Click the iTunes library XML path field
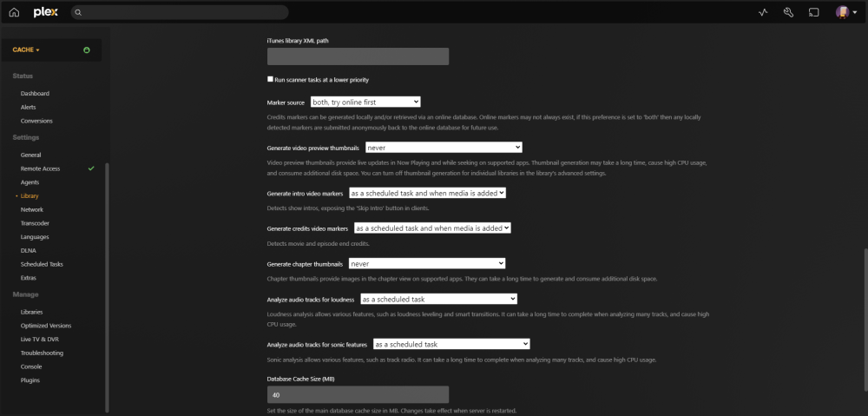The width and height of the screenshot is (868, 416). [358, 56]
